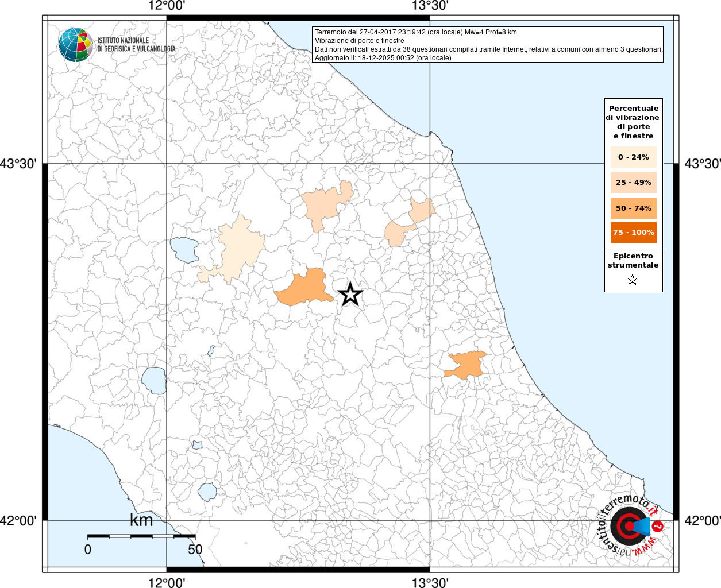The height and width of the screenshot is (588, 721).
Task: Click the scale bar "0" value
Action: (88, 549)
